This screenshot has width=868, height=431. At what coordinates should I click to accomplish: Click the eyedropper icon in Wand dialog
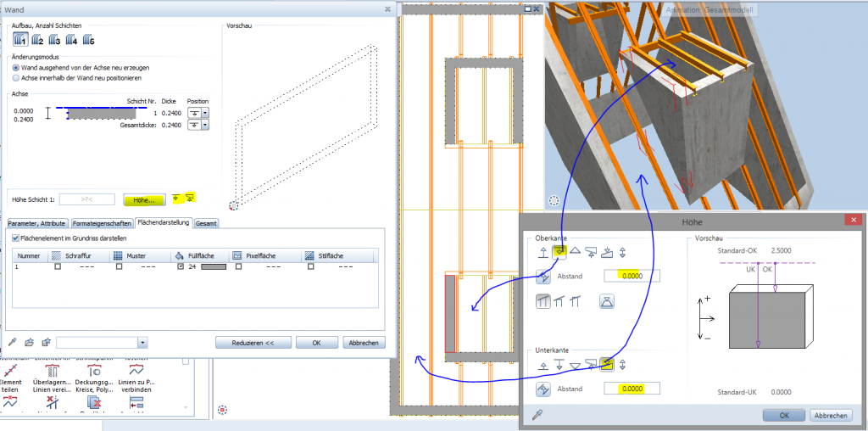coord(14,342)
